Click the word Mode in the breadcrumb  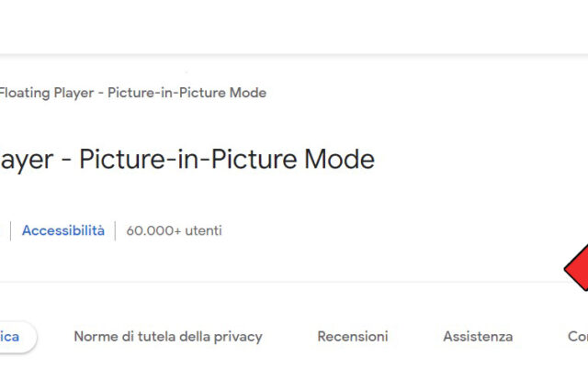247,93
